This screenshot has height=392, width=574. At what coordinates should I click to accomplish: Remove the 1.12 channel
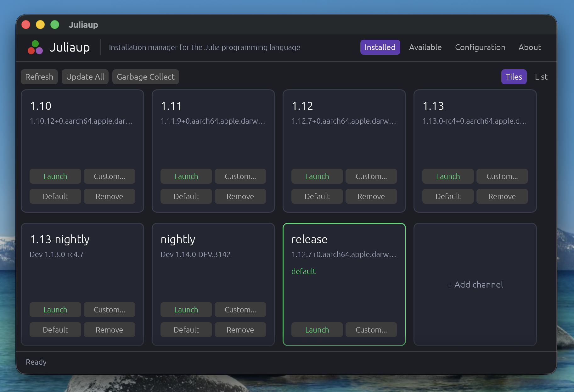point(371,196)
